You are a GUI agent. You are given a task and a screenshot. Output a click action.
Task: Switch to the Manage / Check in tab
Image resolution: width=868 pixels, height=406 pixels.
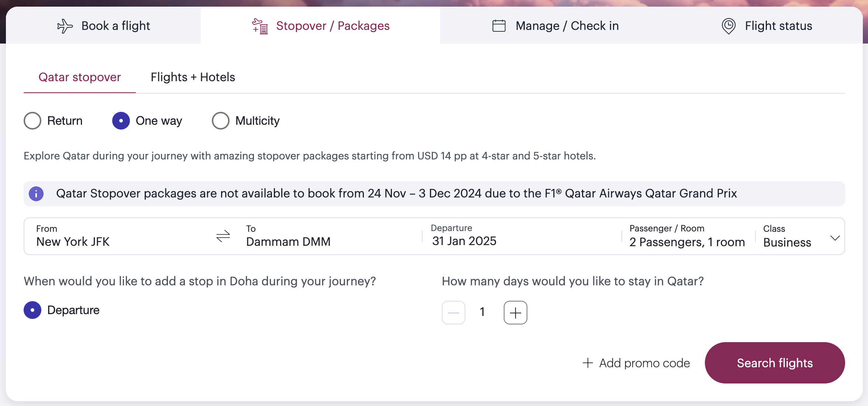(555, 25)
